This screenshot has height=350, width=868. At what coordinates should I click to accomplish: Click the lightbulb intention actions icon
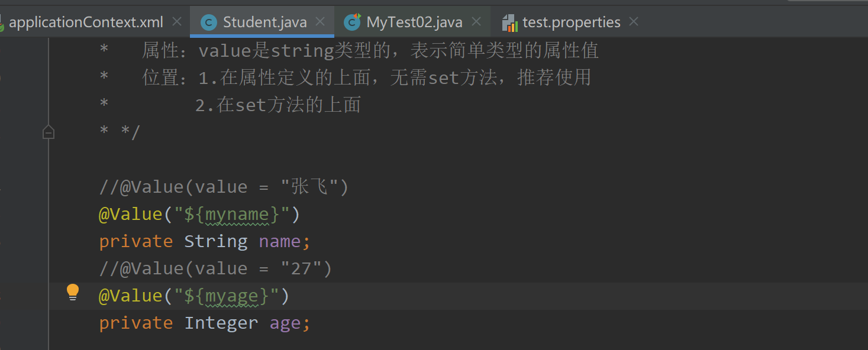(73, 291)
